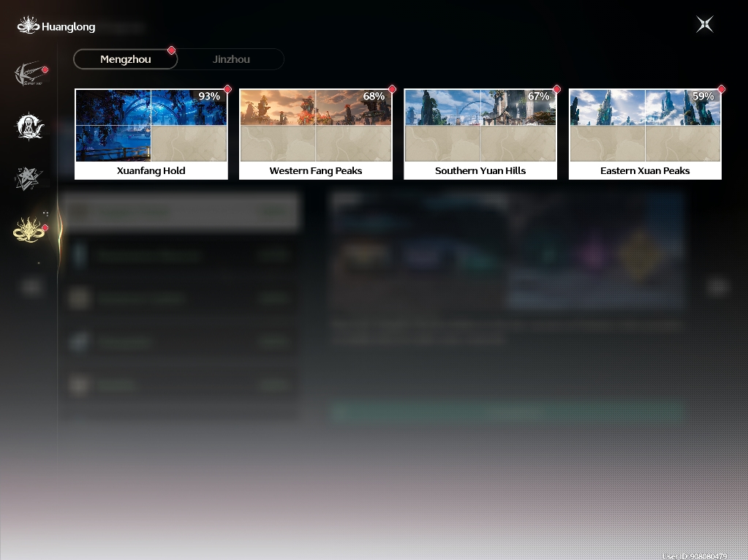Click the 93% progress label
Screen dimensions: 748x560
pos(209,97)
